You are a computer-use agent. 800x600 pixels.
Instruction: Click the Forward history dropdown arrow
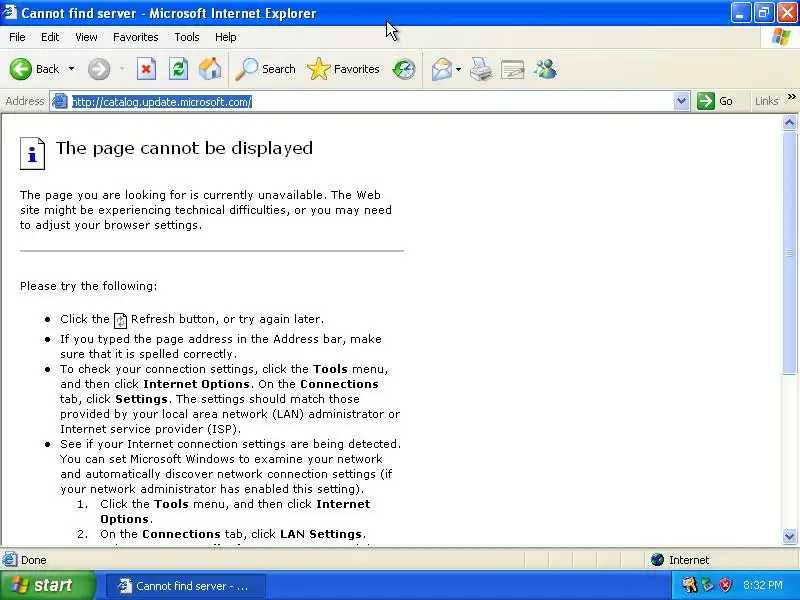(x=122, y=69)
